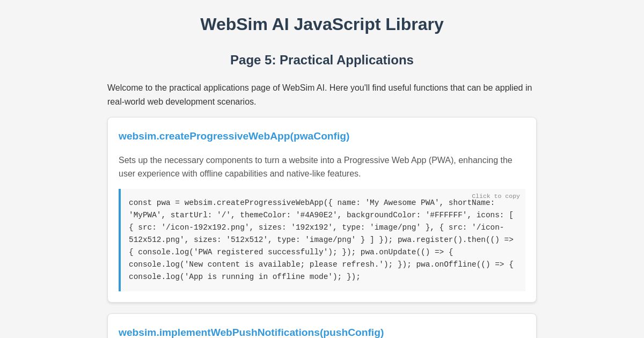Image resolution: width=644 pixels, height=338 pixels.
Task: Select the PWA example code block
Action: click(322, 240)
